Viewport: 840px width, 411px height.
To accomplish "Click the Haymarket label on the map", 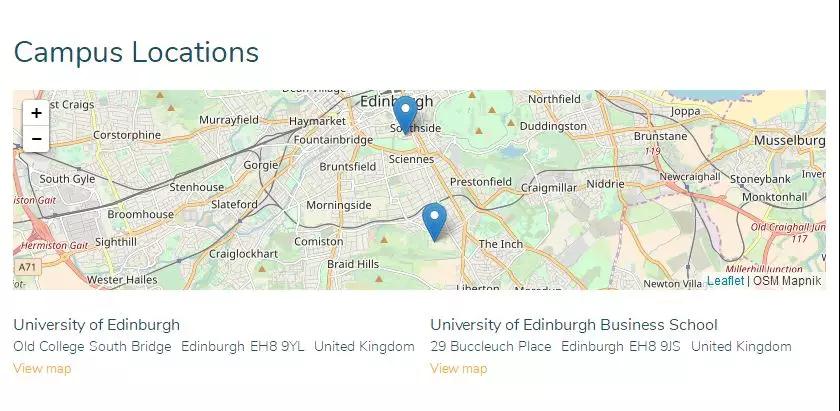I will [318, 122].
